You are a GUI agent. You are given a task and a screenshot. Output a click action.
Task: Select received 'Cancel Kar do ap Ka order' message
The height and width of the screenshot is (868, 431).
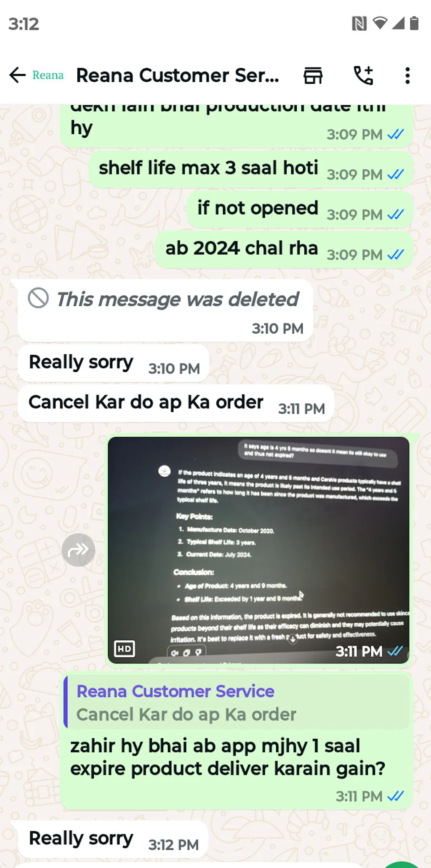coord(176,403)
